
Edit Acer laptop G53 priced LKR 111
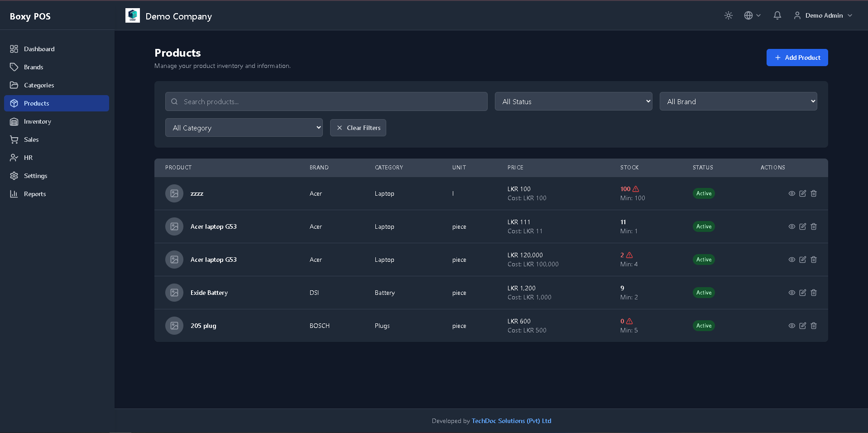pos(803,226)
